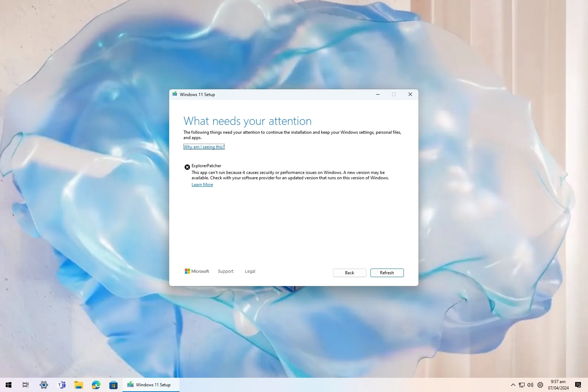Click the Back button in Setup
This screenshot has height=392, width=588.
pyautogui.click(x=349, y=273)
